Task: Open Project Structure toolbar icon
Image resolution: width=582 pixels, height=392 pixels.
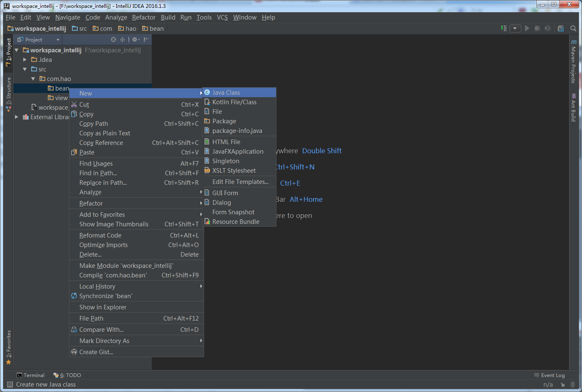Action: (x=561, y=28)
